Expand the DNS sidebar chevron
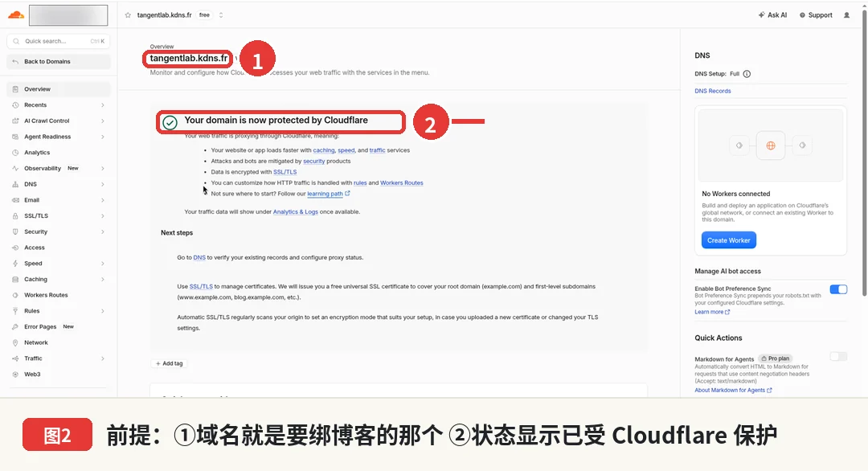This screenshot has height=471, width=868. [103, 184]
